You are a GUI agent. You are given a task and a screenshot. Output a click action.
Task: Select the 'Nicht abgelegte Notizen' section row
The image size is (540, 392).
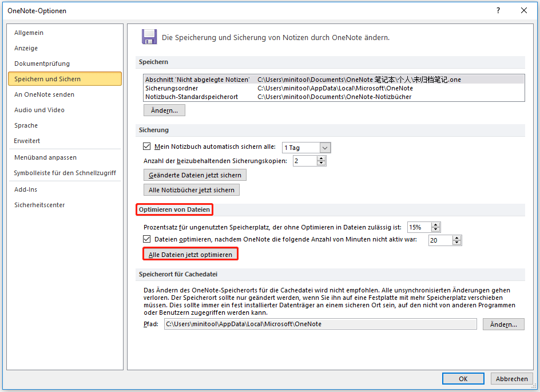pos(333,80)
